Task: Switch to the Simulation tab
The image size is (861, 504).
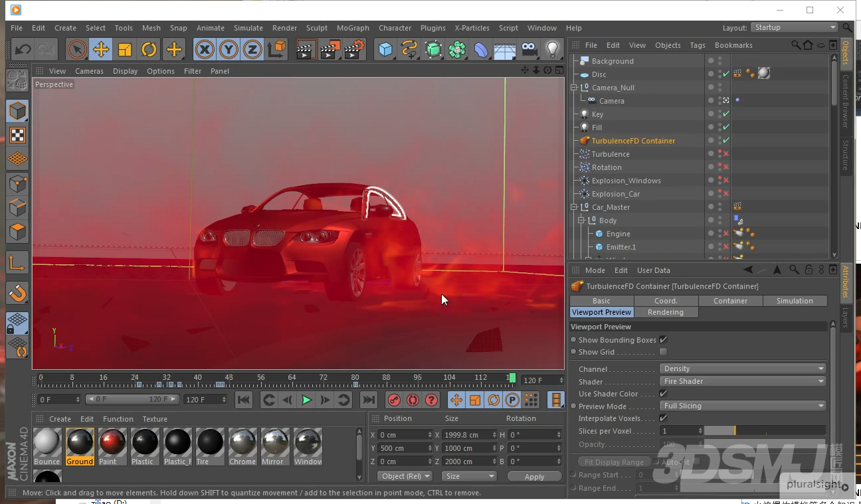Action: pyautogui.click(x=795, y=301)
